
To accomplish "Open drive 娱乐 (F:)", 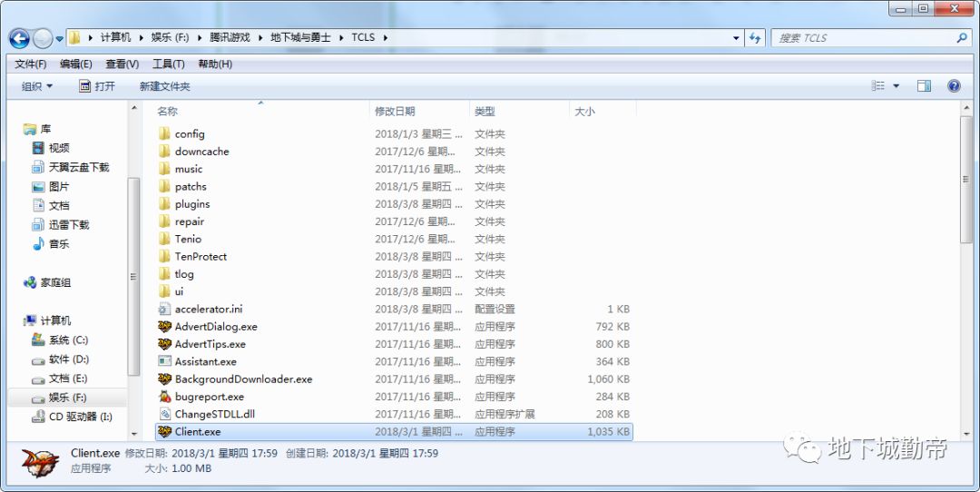I will pos(60,398).
